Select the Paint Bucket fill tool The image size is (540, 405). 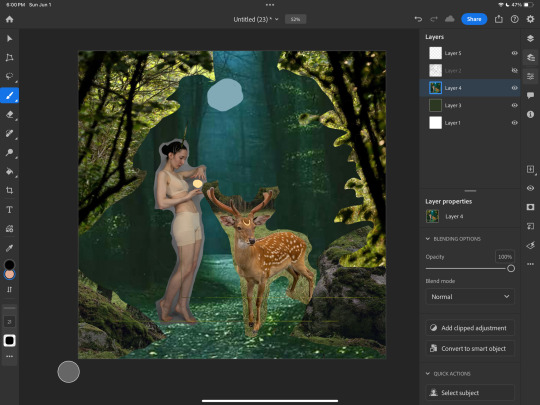click(x=10, y=171)
